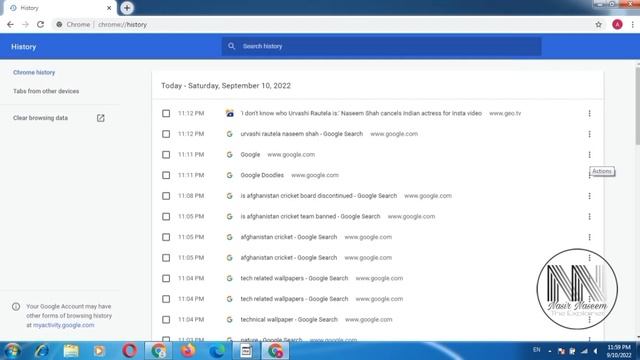Launch Firefox from the taskbar
The height and width of the screenshot is (360, 640).
(x=188, y=351)
